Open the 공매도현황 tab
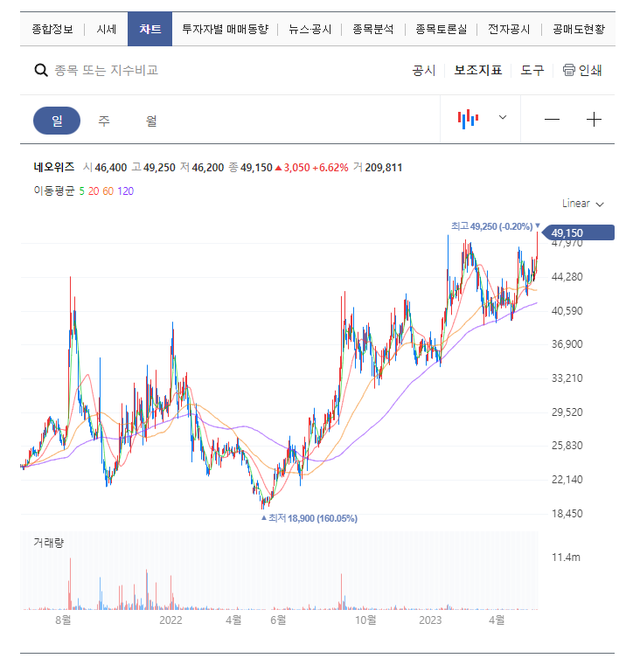This screenshot has width=619, height=672. (x=579, y=29)
